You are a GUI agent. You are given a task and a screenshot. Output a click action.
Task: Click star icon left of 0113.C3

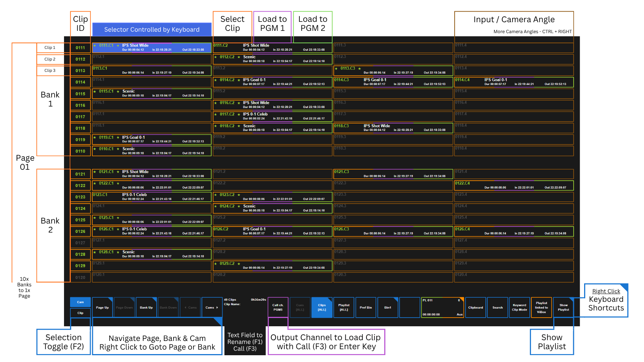coord(336,68)
